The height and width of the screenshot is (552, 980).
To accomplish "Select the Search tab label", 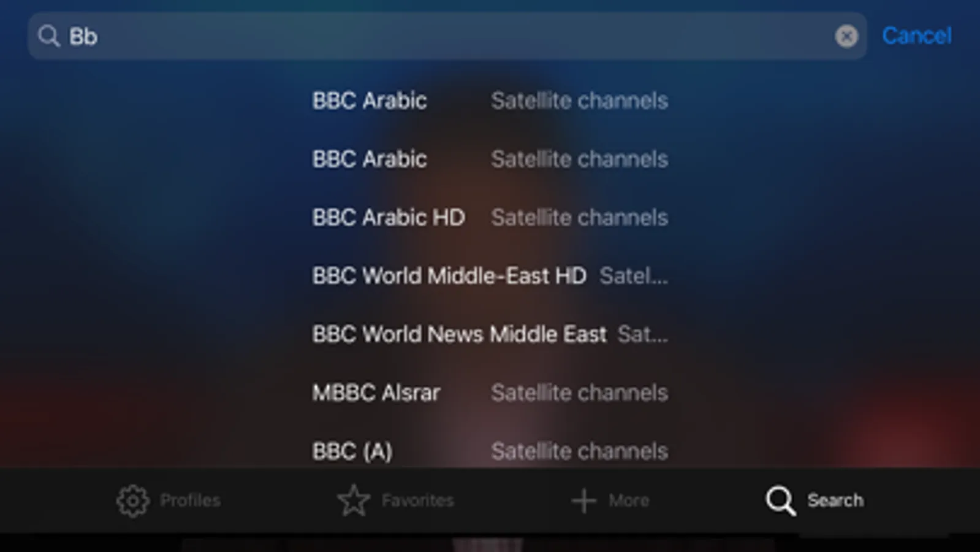I will click(x=835, y=500).
